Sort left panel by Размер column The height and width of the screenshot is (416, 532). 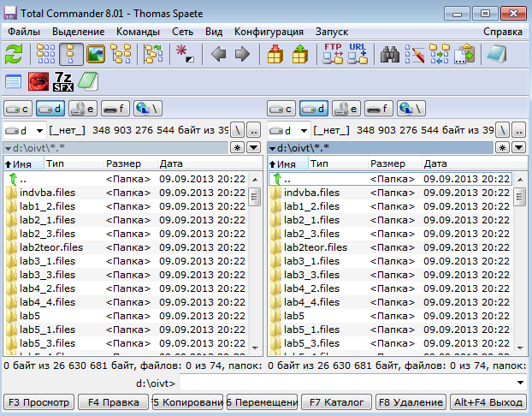tap(131, 163)
